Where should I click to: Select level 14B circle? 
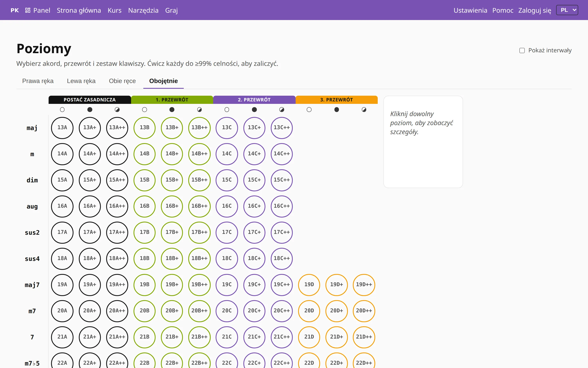point(145,154)
